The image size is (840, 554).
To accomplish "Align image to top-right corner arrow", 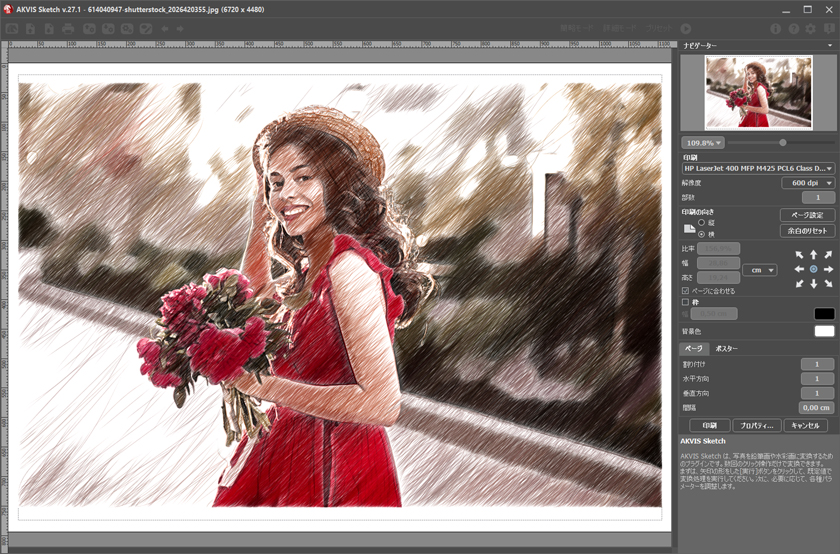I will point(828,255).
